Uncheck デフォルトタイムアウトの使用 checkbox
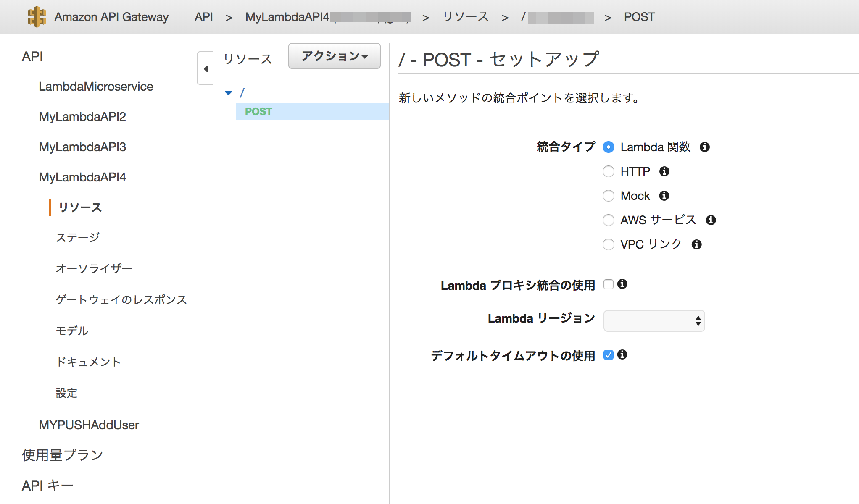Screen dimensions: 859x504 tap(609, 355)
